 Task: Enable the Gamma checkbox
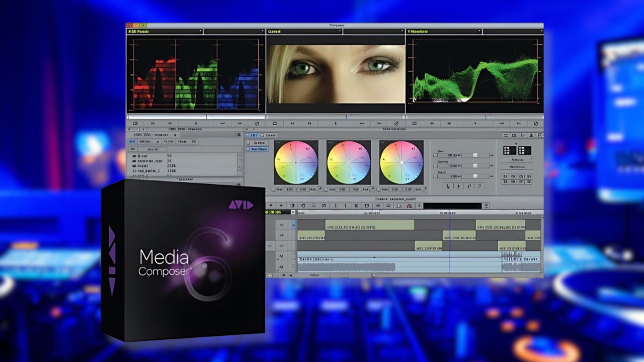pyautogui.click(x=435, y=165)
